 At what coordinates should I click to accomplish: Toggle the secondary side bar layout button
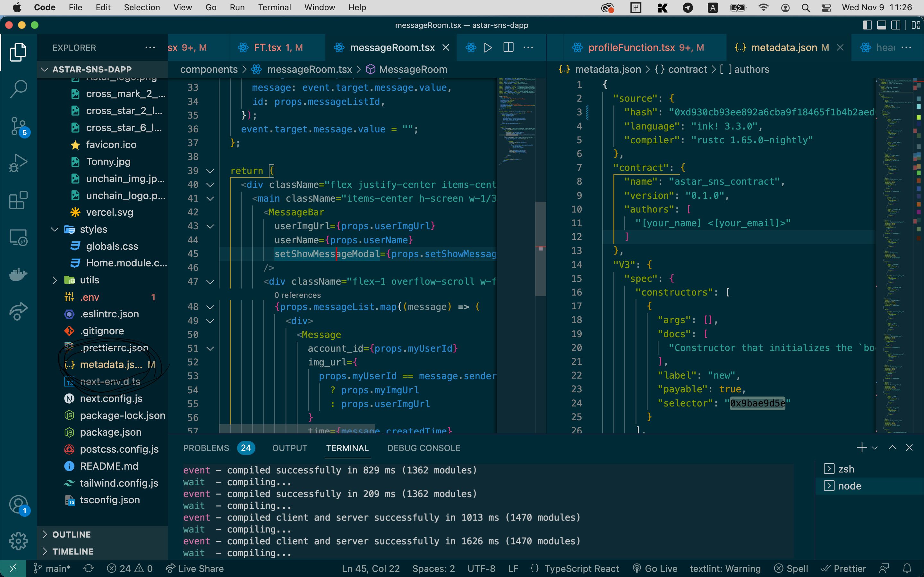click(x=896, y=25)
